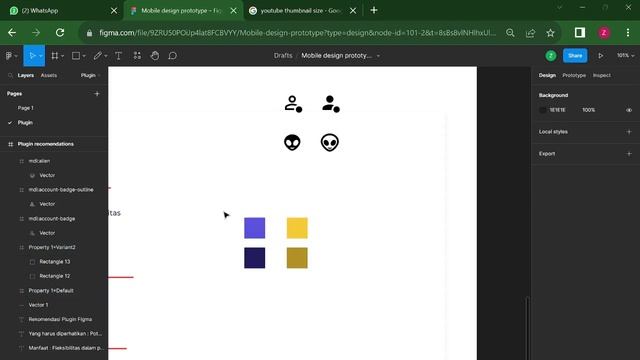The width and height of the screenshot is (640, 360).
Task: Click the browser share page icon
Action: (x=530, y=33)
